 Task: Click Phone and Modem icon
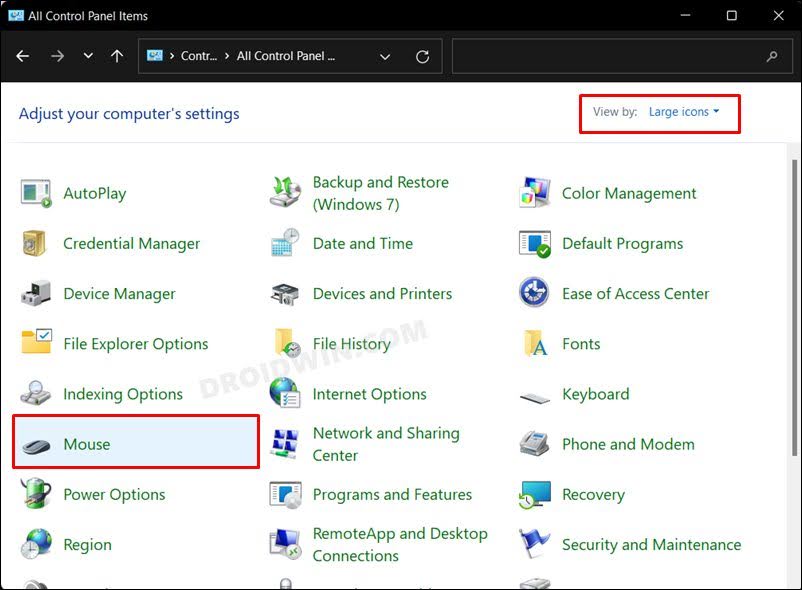click(x=534, y=443)
